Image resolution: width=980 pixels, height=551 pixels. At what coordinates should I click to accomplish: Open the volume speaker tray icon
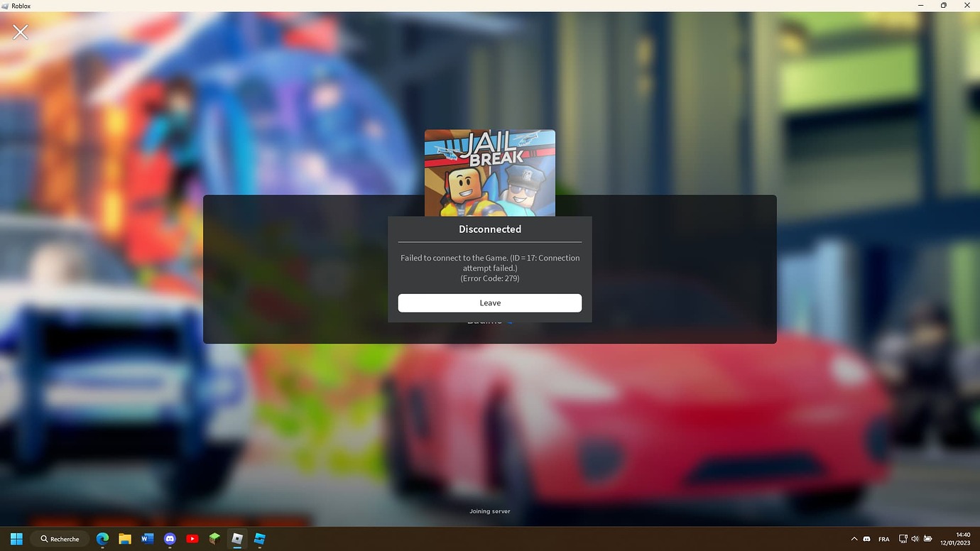pyautogui.click(x=915, y=539)
